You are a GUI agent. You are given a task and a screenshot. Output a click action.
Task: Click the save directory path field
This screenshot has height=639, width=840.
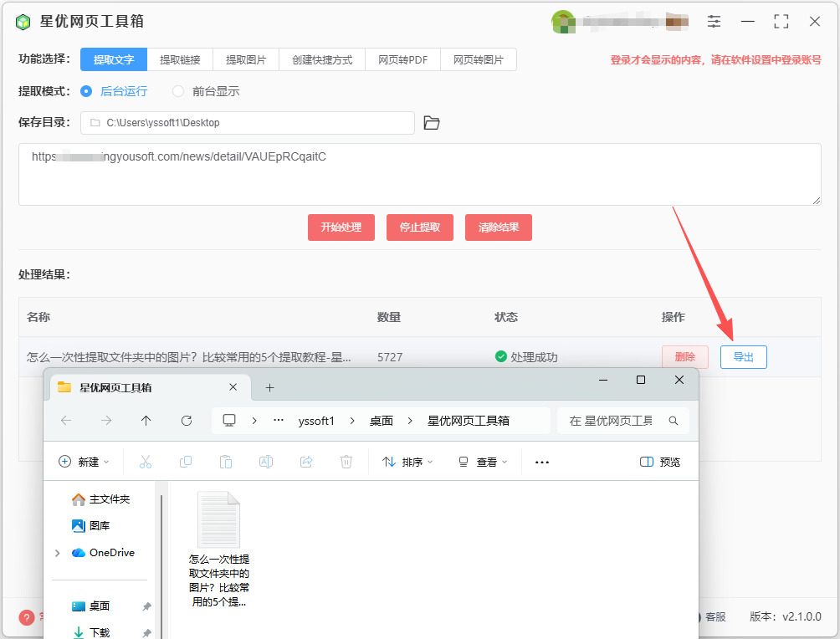tap(248, 123)
